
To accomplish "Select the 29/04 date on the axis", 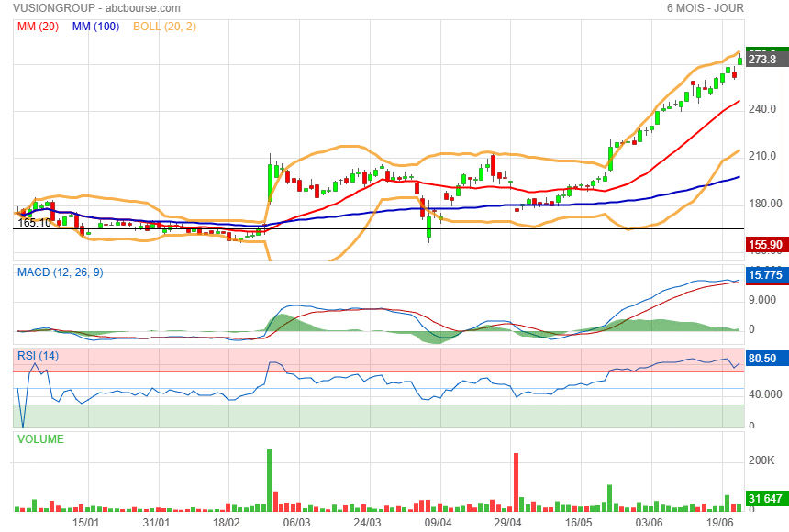I will click(x=507, y=522).
